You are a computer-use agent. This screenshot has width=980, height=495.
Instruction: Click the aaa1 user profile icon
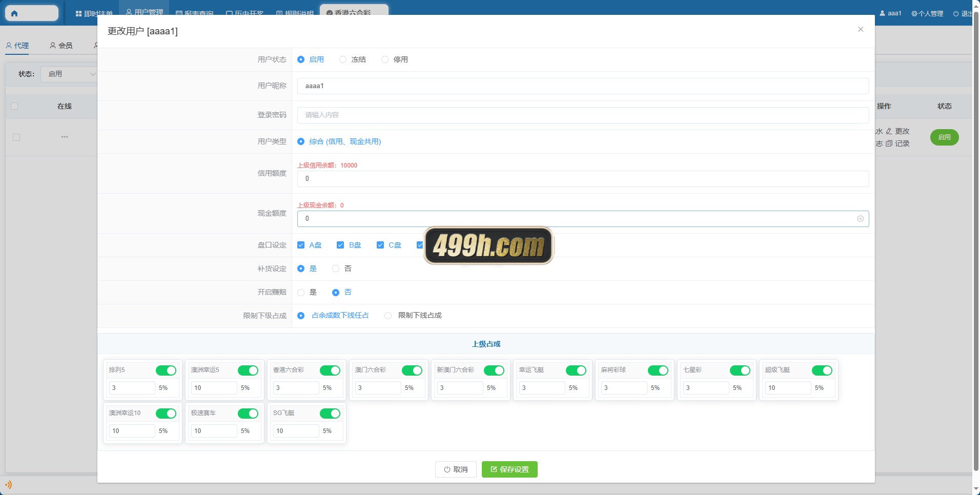(x=882, y=13)
